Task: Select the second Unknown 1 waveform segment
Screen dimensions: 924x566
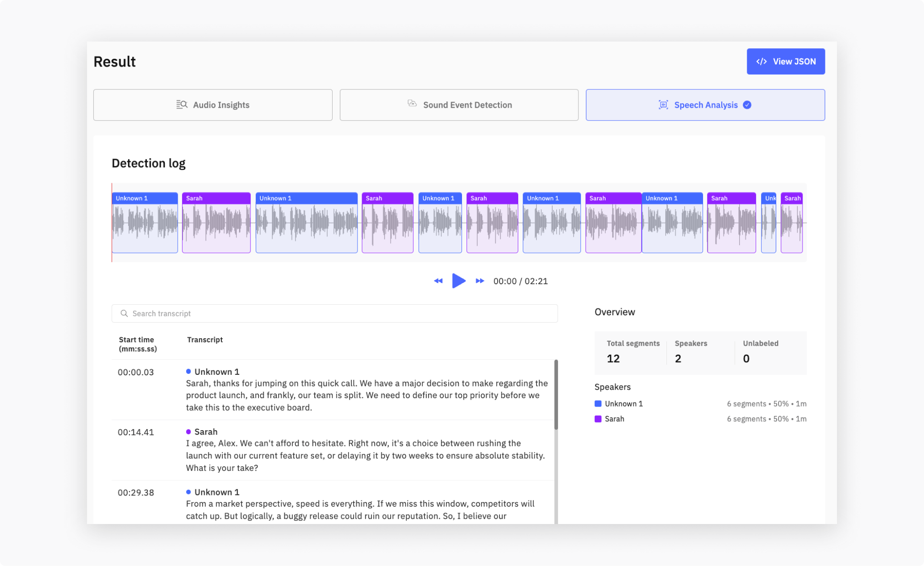Action: pyautogui.click(x=306, y=222)
